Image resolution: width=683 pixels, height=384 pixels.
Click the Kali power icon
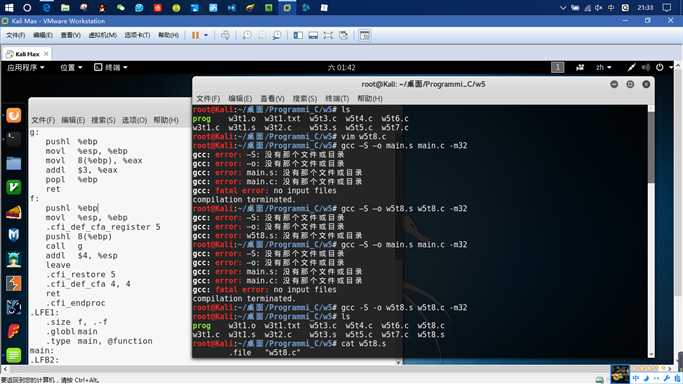pyautogui.click(x=660, y=67)
